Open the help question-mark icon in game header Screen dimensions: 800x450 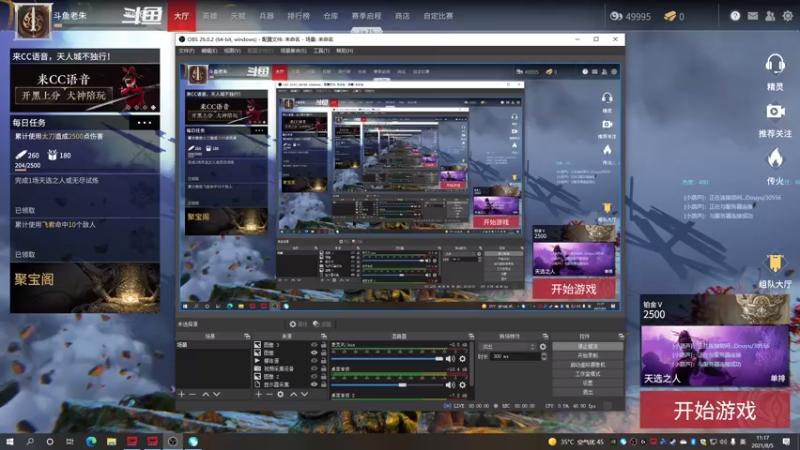(x=735, y=16)
